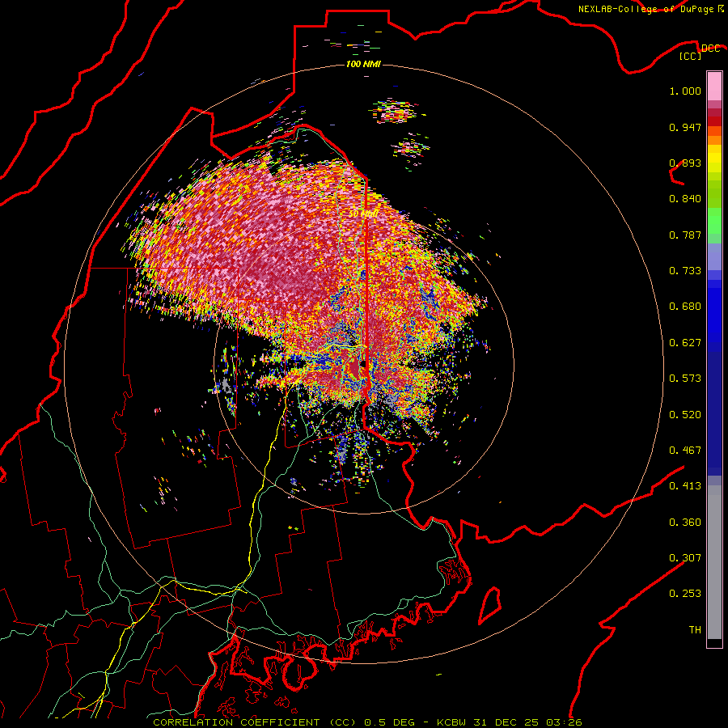Select the 0.840 scale value

[685, 199]
